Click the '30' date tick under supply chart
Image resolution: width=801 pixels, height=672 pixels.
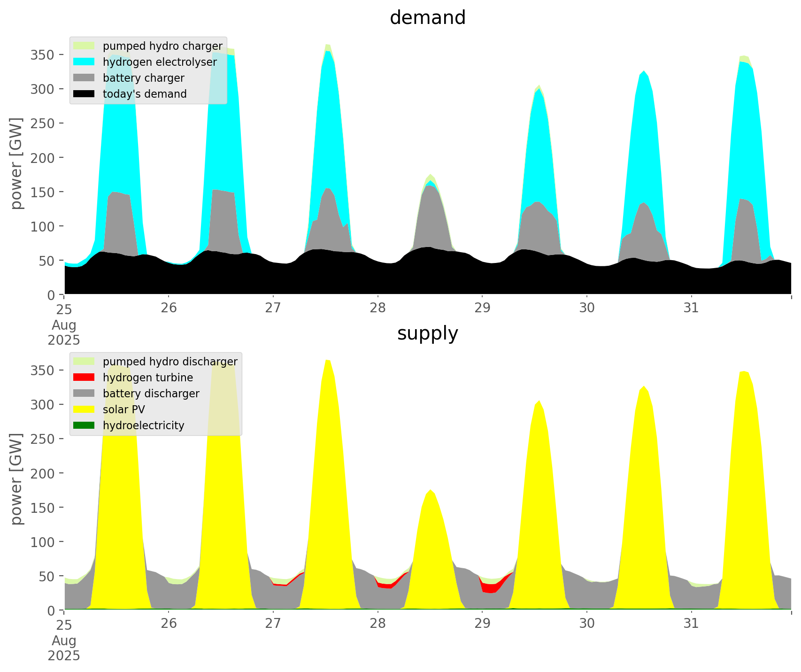click(587, 624)
